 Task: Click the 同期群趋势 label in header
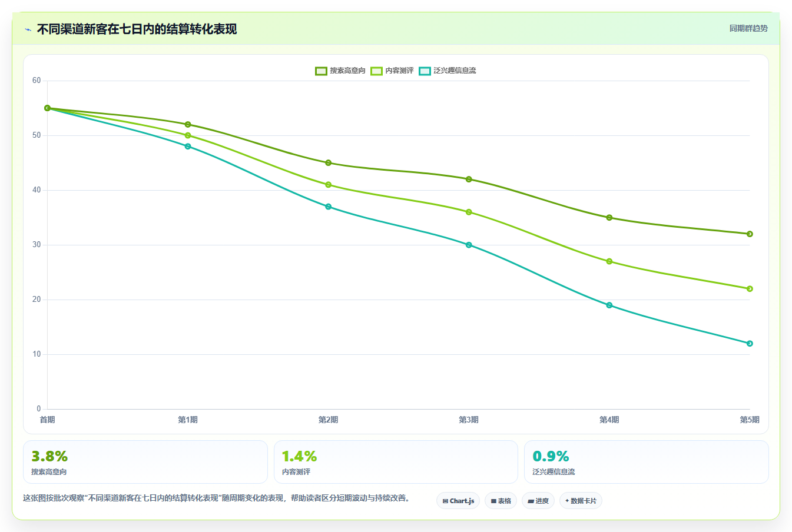coord(748,28)
